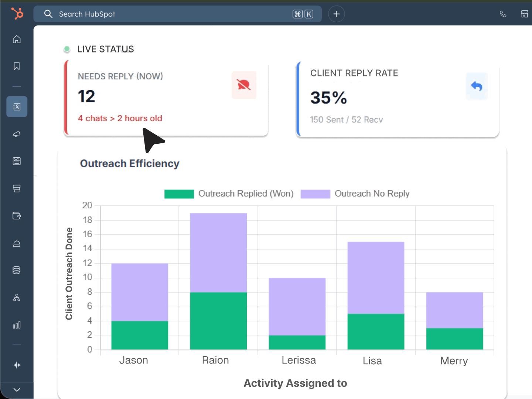Image resolution: width=532 pixels, height=399 pixels.
Task: Open the create menu with the plus button
Action: click(x=337, y=14)
